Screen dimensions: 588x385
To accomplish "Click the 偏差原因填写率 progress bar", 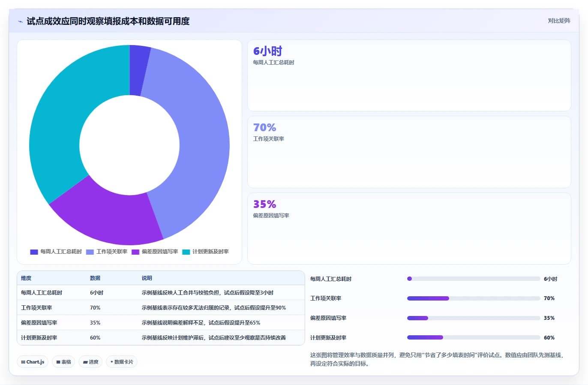I will [x=474, y=318].
